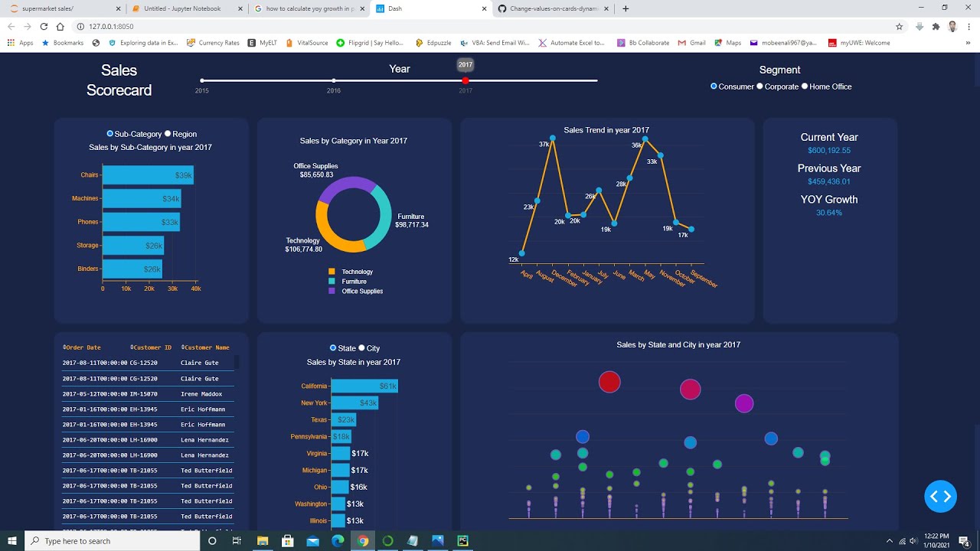
Task: Open Chrome's Extensions puzzle icon
Action: click(x=936, y=25)
